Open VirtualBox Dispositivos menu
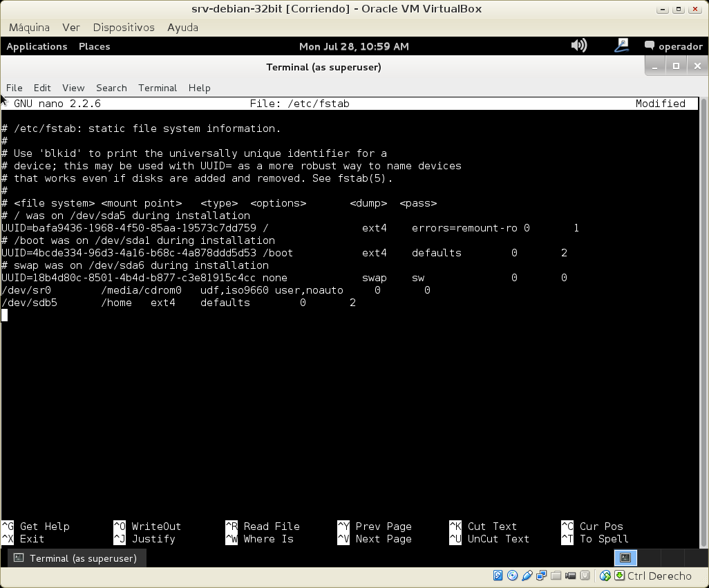 (x=123, y=27)
